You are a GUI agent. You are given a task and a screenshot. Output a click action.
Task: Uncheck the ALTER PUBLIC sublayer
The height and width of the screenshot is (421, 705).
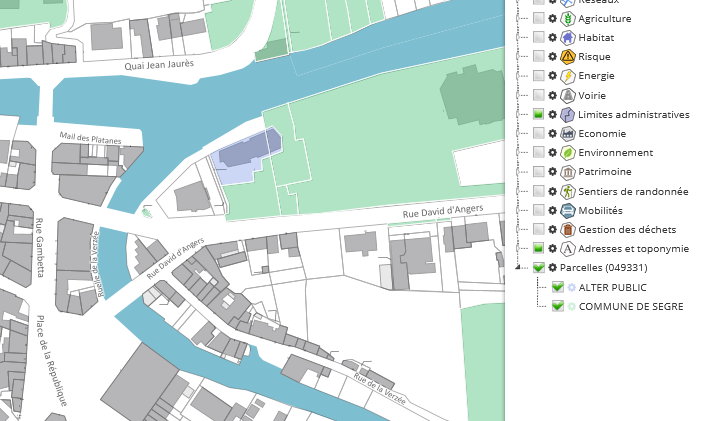tap(558, 287)
